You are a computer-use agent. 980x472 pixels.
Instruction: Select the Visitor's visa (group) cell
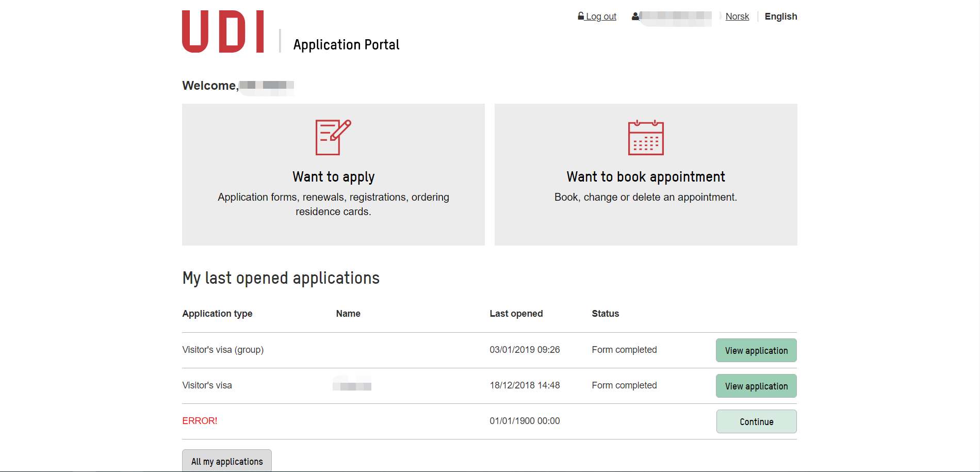(x=223, y=350)
